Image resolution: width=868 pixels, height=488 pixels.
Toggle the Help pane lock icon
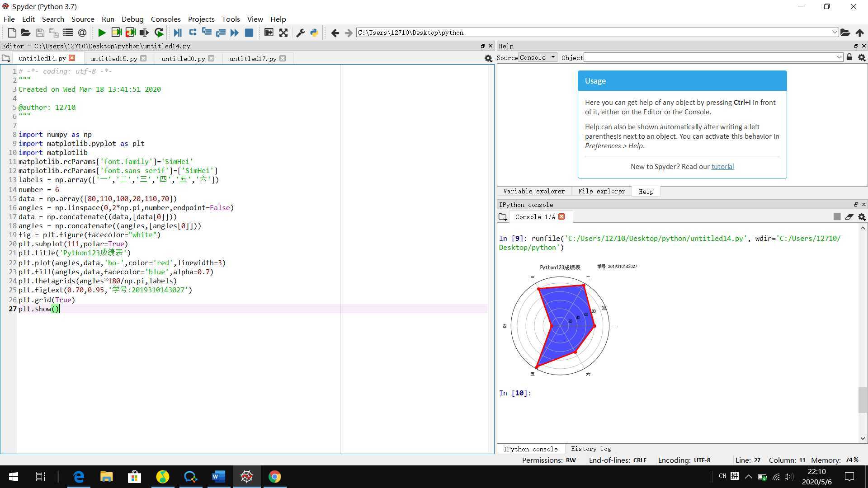point(849,57)
